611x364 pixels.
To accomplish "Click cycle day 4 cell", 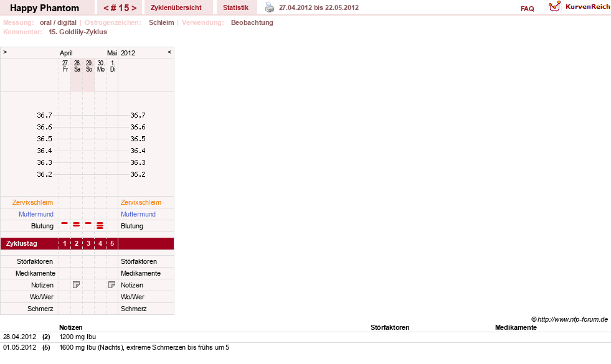I will pos(100,244).
